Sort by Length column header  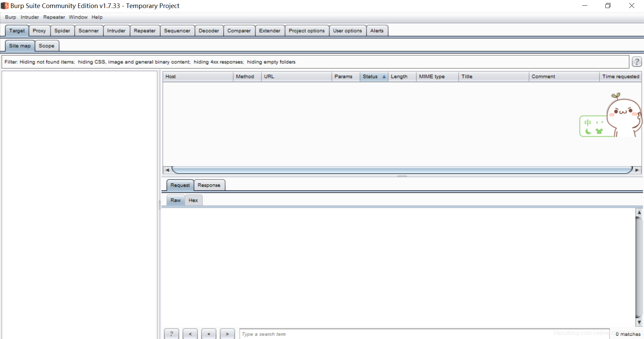click(402, 76)
